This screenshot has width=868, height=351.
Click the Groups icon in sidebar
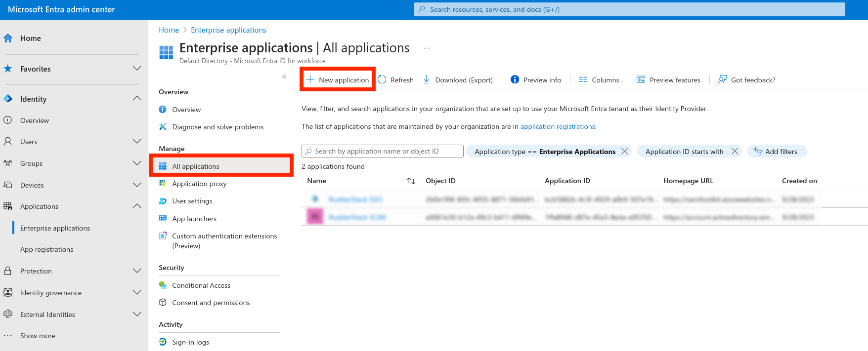click(x=8, y=163)
